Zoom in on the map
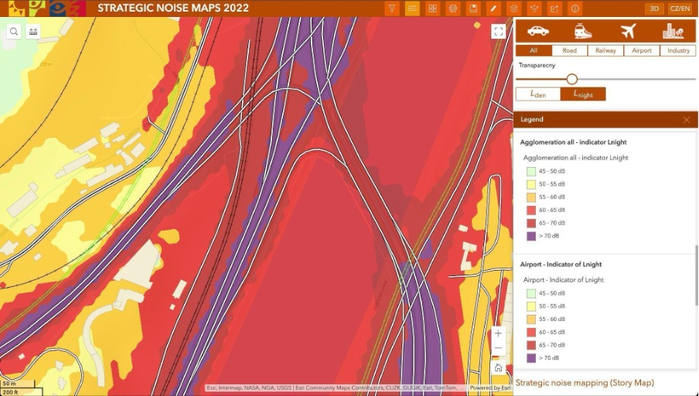The height and width of the screenshot is (396, 699). (x=498, y=333)
